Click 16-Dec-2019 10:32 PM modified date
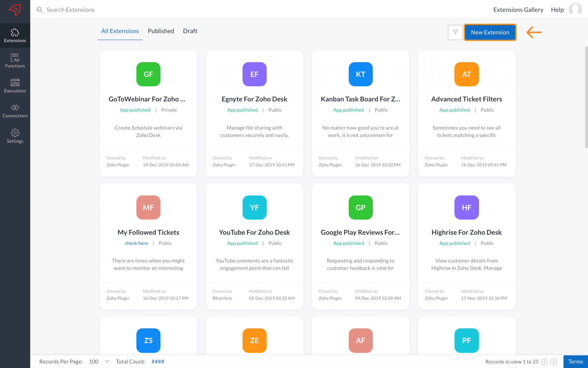 tap(377, 165)
